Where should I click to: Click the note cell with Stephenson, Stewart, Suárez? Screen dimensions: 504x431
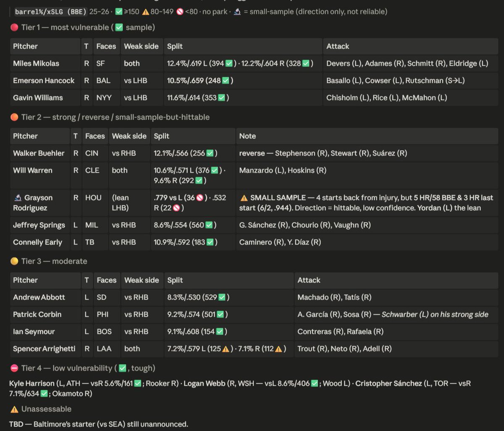point(367,153)
